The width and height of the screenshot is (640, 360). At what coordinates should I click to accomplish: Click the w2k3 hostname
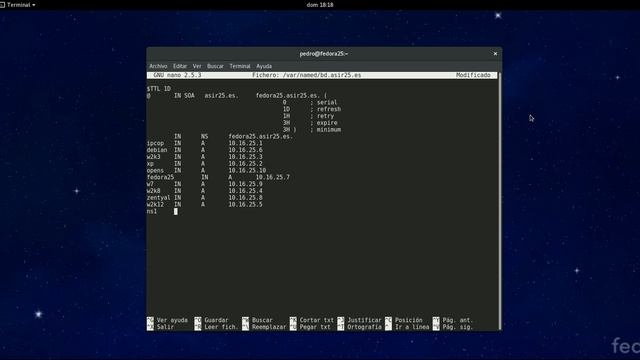[x=154, y=157]
